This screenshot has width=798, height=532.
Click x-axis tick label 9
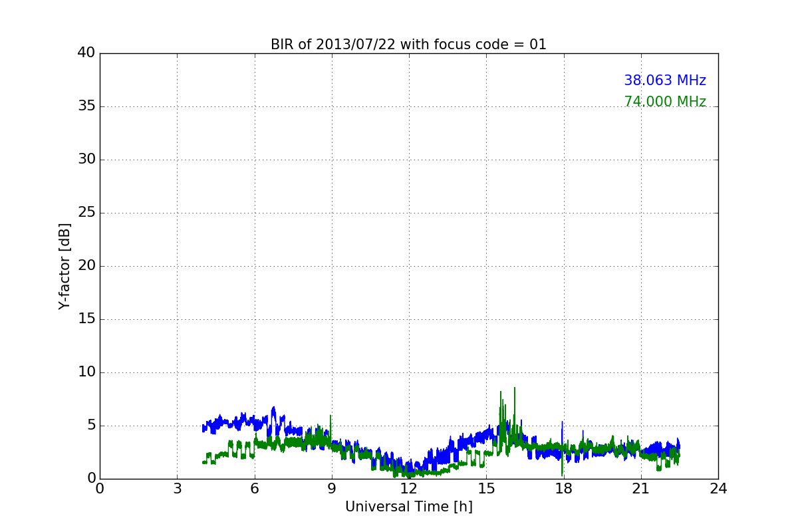pyautogui.click(x=332, y=489)
